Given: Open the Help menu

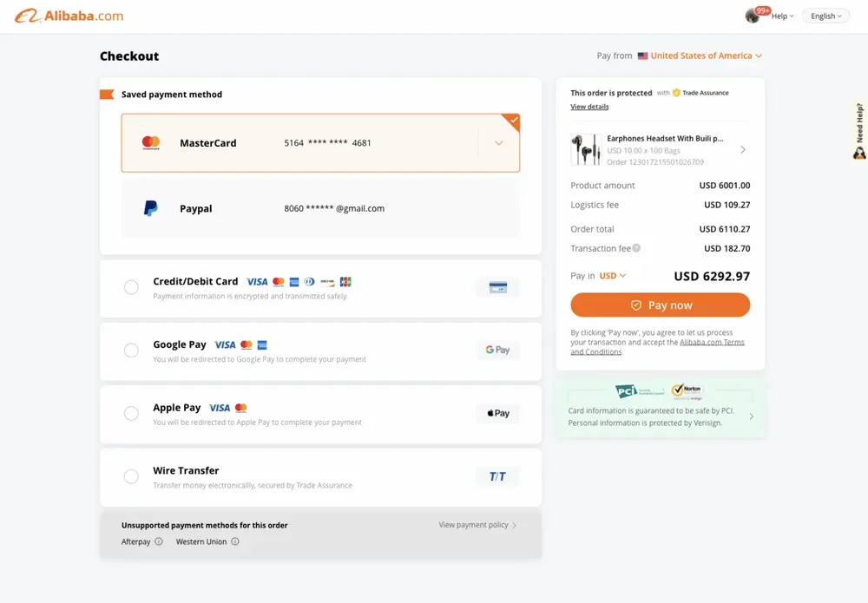Looking at the screenshot, I should click(x=780, y=15).
